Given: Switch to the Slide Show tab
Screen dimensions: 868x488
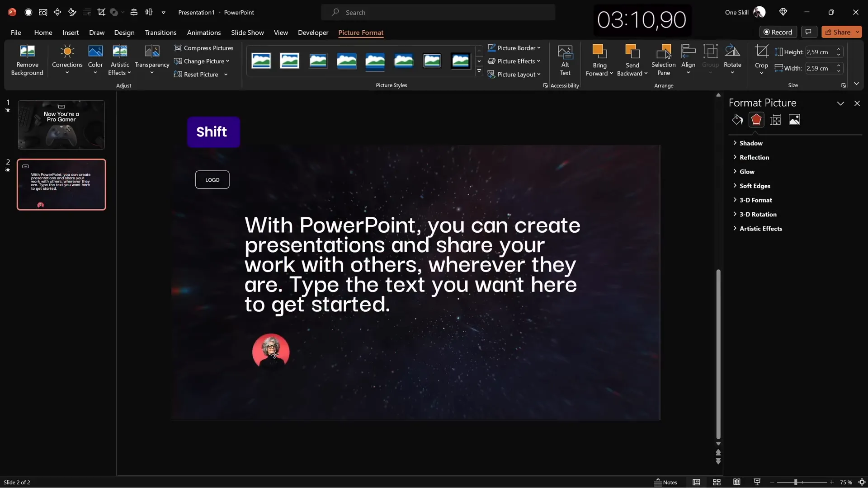Looking at the screenshot, I should pyautogui.click(x=247, y=33).
